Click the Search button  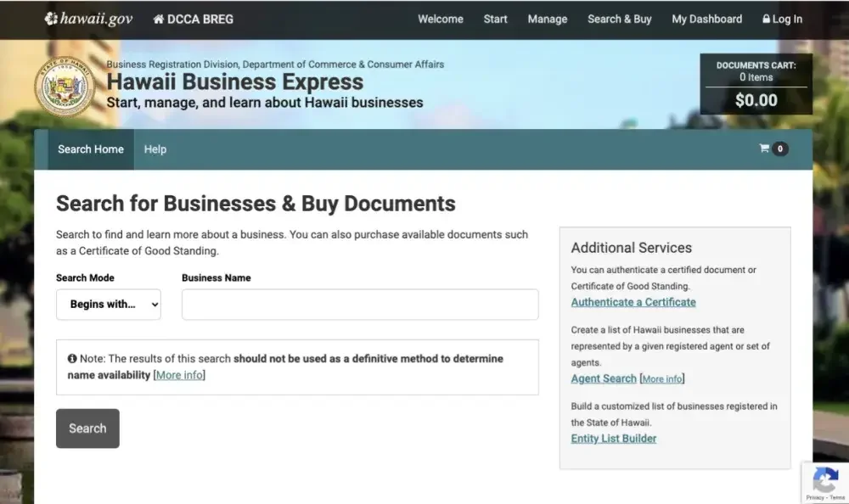click(87, 428)
